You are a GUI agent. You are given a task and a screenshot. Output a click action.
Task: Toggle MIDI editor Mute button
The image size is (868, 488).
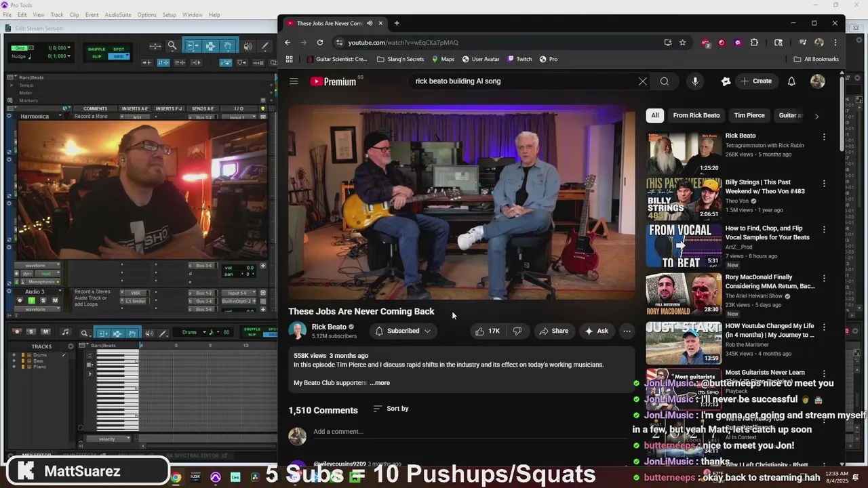(45, 331)
